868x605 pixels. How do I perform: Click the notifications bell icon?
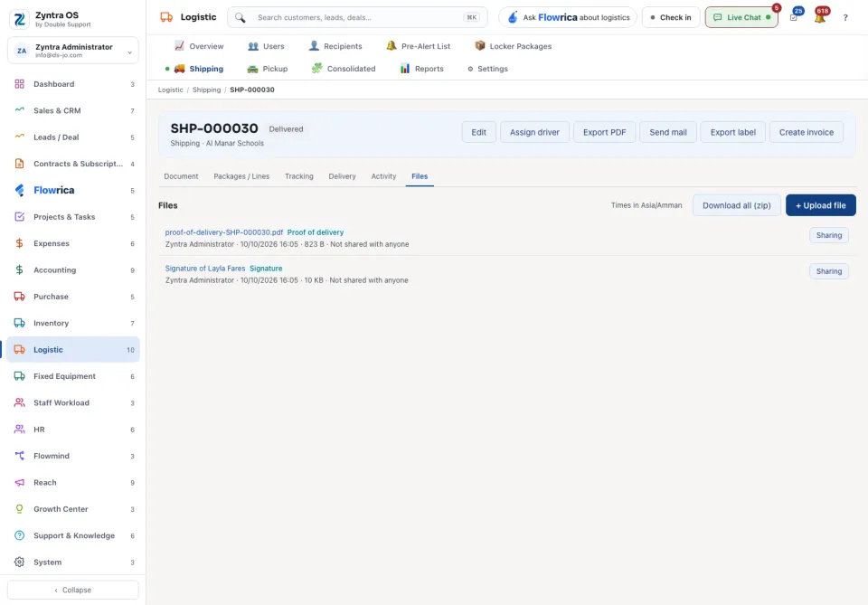pos(819,18)
